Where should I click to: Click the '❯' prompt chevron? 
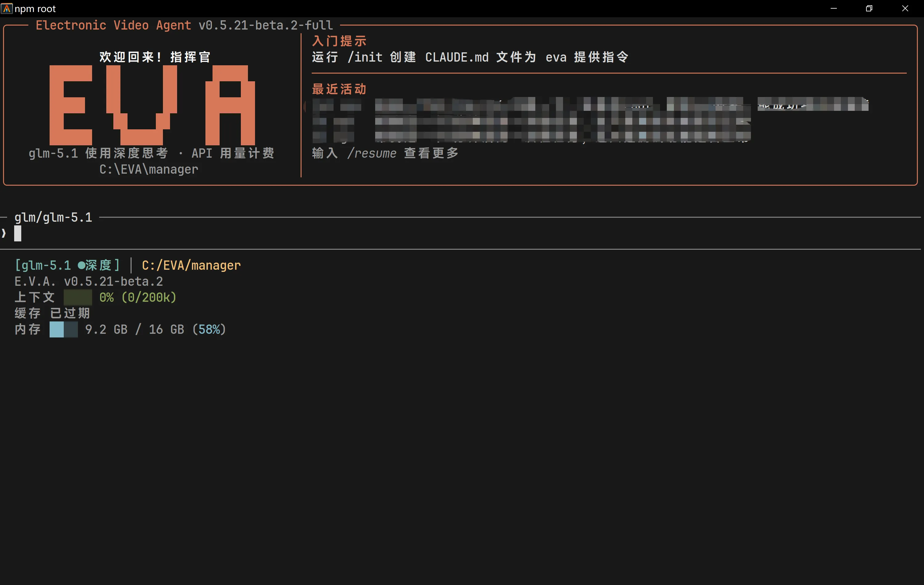point(3,233)
